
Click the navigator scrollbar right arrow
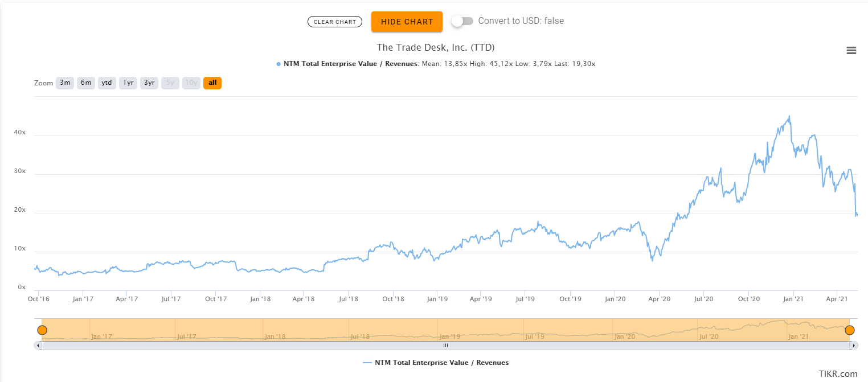coord(853,345)
